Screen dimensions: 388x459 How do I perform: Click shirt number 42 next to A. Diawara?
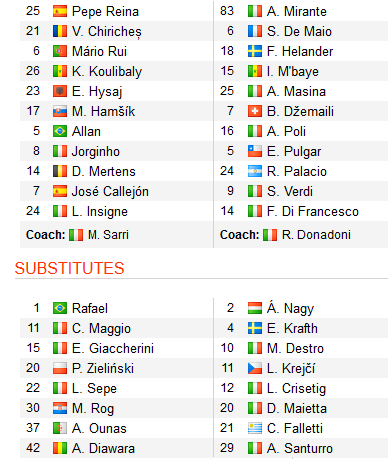pyautogui.click(x=33, y=448)
